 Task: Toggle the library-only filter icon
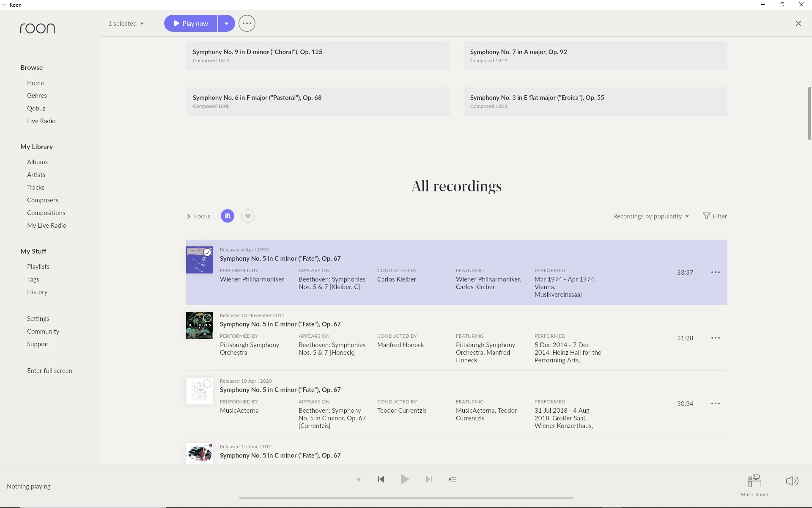click(228, 216)
